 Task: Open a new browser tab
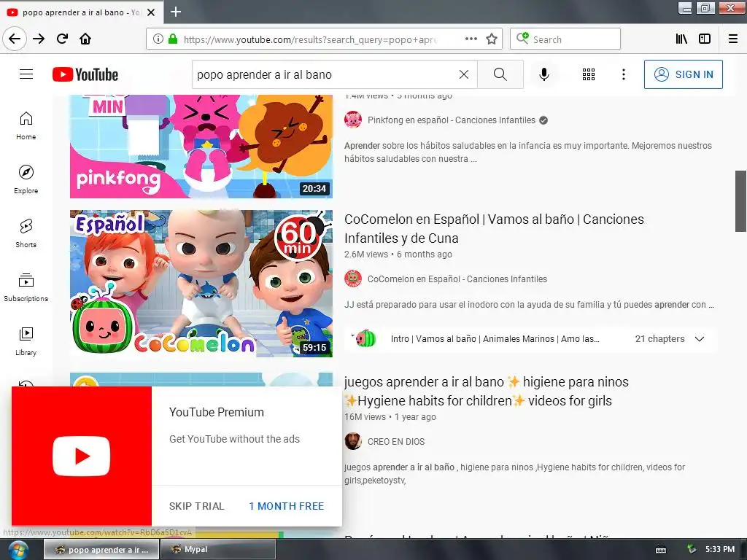pos(176,12)
